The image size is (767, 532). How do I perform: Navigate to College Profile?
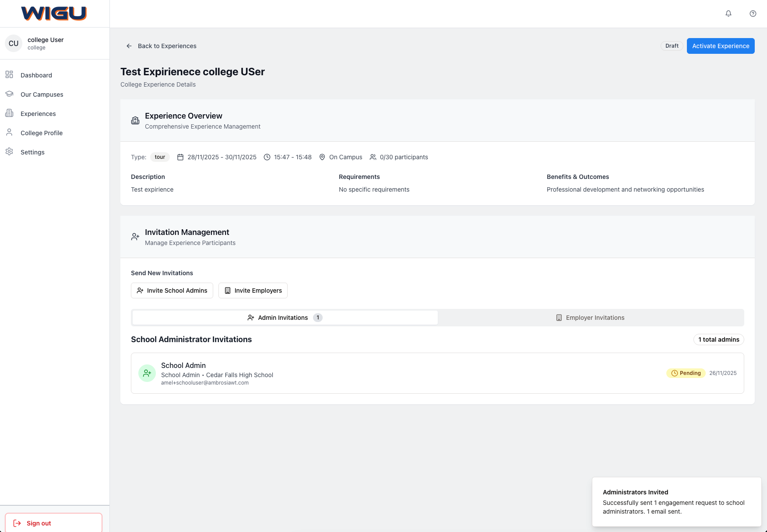42,133
